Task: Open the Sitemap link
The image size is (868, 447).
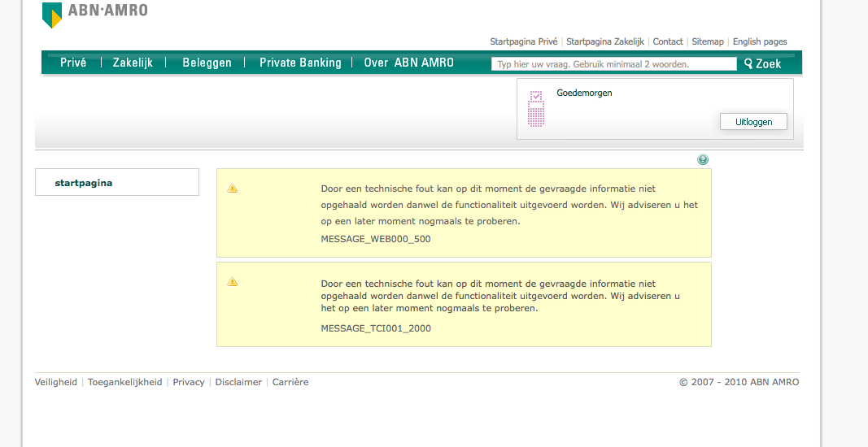Action: click(707, 41)
